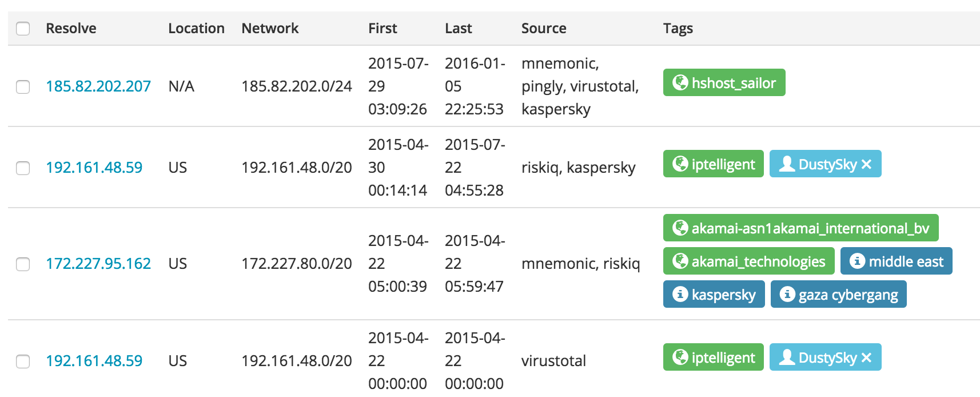Sort table by Source column header
The height and width of the screenshot is (397, 980).
click(544, 28)
